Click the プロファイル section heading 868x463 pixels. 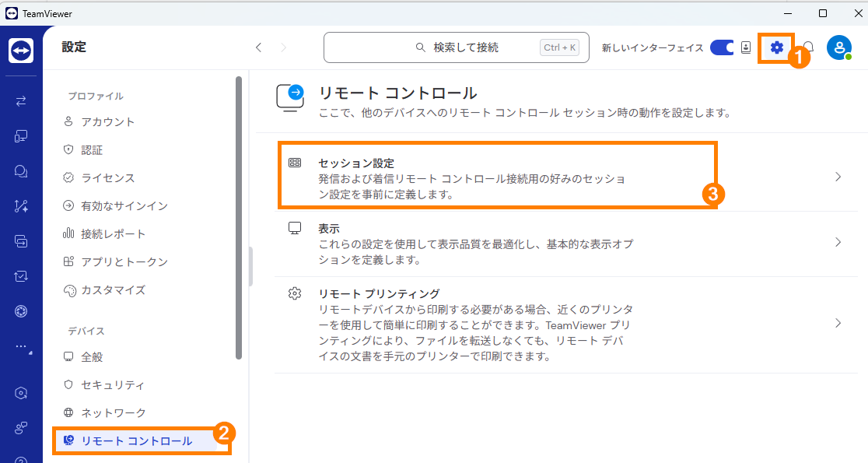click(x=96, y=96)
